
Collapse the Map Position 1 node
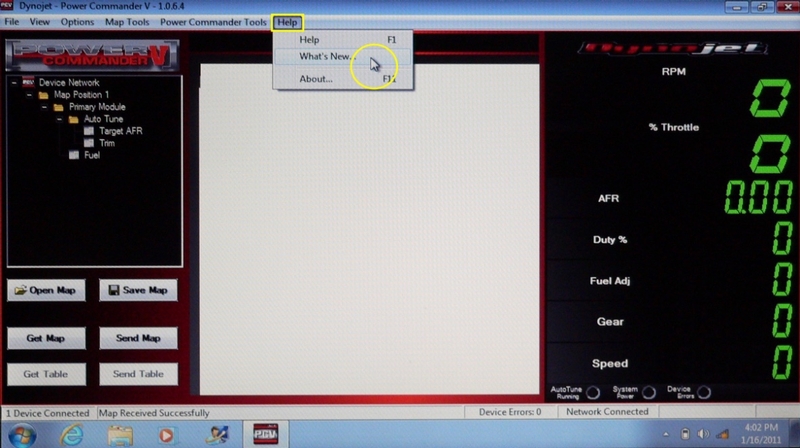29,95
